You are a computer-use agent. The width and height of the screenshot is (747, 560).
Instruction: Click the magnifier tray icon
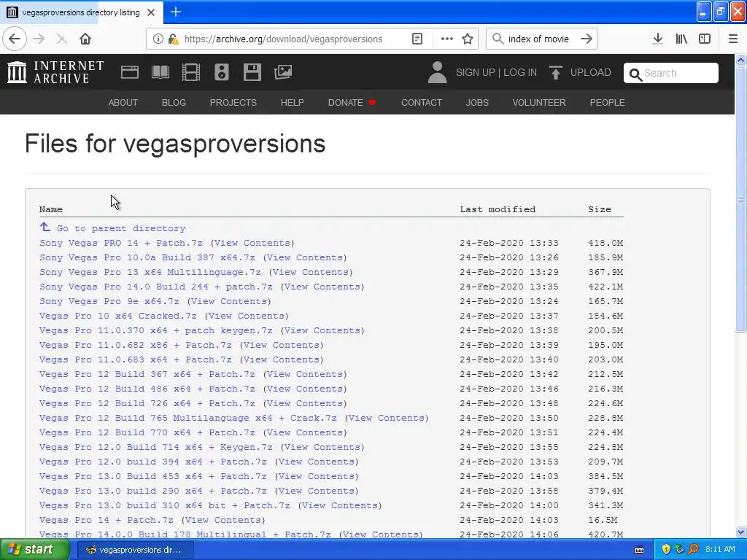coord(693,550)
